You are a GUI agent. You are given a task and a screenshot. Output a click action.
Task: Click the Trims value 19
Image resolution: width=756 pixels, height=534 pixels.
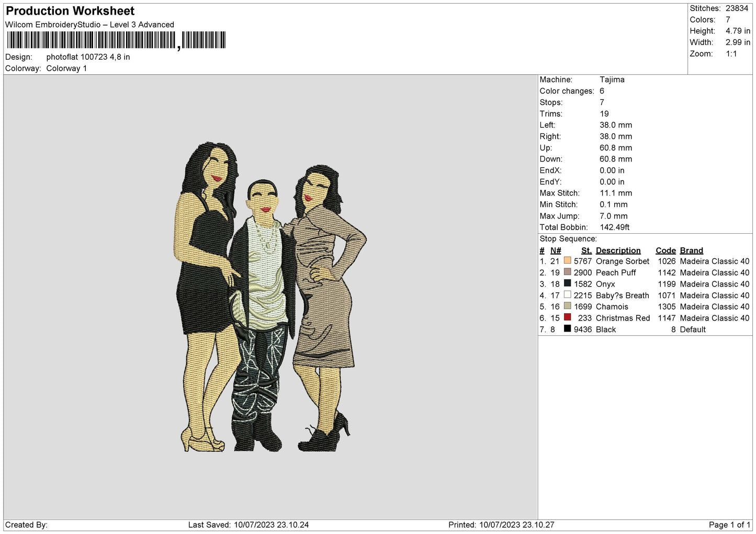pos(604,114)
